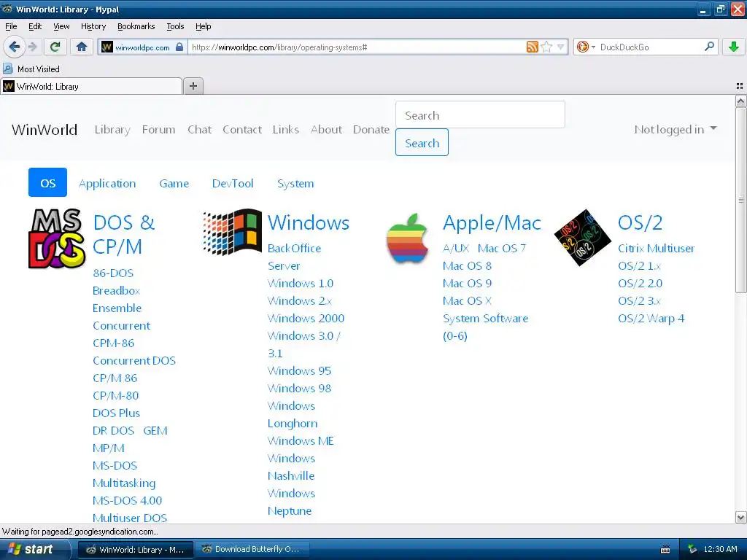Open the History menu
This screenshot has height=560, width=747.
93,26
